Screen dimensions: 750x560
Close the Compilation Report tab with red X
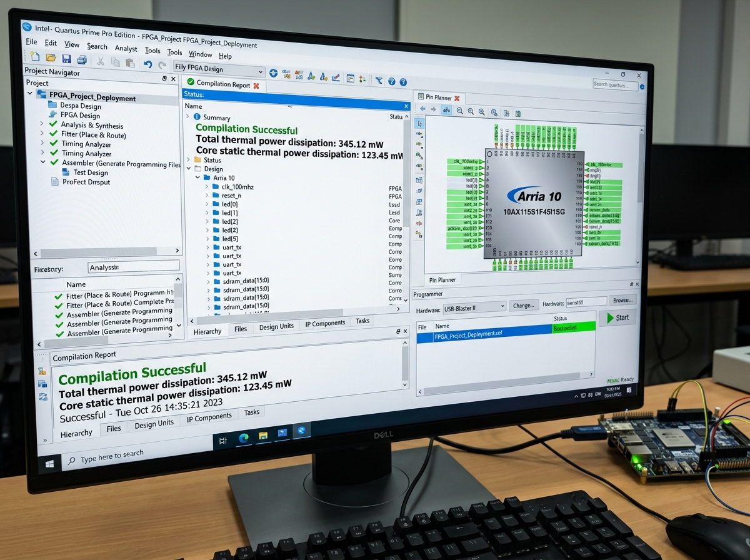click(x=256, y=86)
